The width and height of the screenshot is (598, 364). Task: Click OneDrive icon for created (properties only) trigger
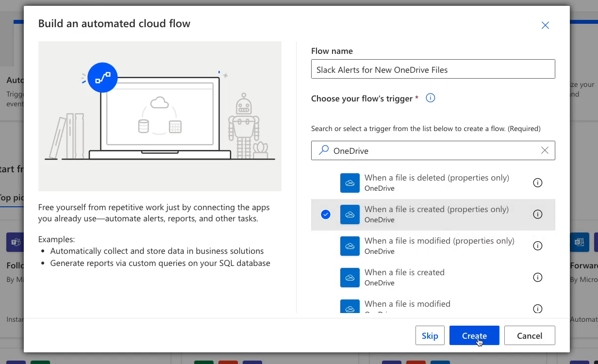click(x=350, y=215)
